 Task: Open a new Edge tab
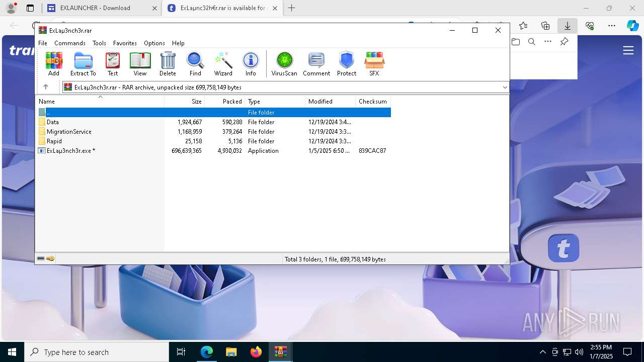[x=291, y=8]
